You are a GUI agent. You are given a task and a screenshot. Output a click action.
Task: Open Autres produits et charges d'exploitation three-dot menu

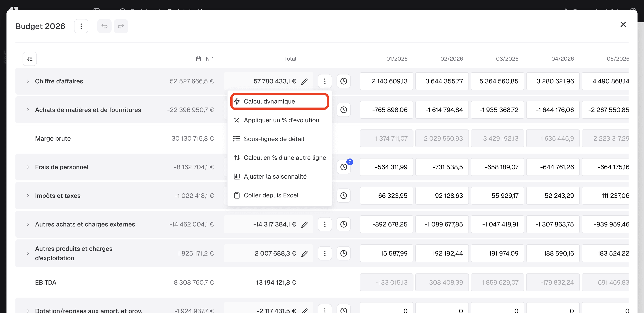(x=325, y=253)
